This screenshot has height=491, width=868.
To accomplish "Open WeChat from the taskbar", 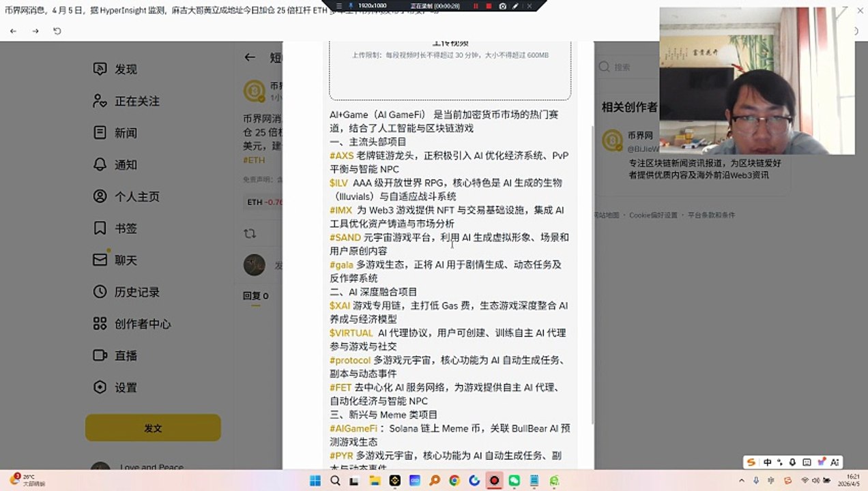I will pyautogui.click(x=515, y=481).
